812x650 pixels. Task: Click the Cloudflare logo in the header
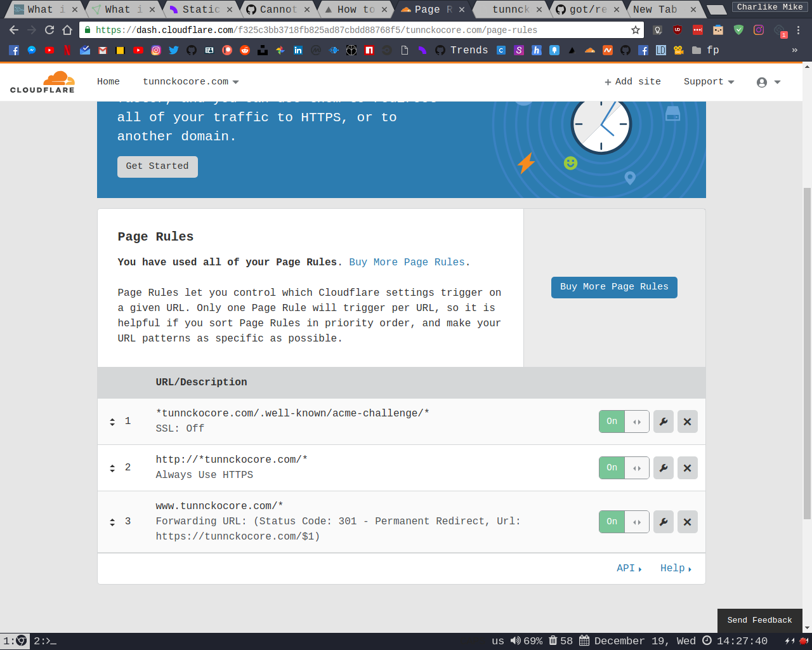click(x=43, y=81)
